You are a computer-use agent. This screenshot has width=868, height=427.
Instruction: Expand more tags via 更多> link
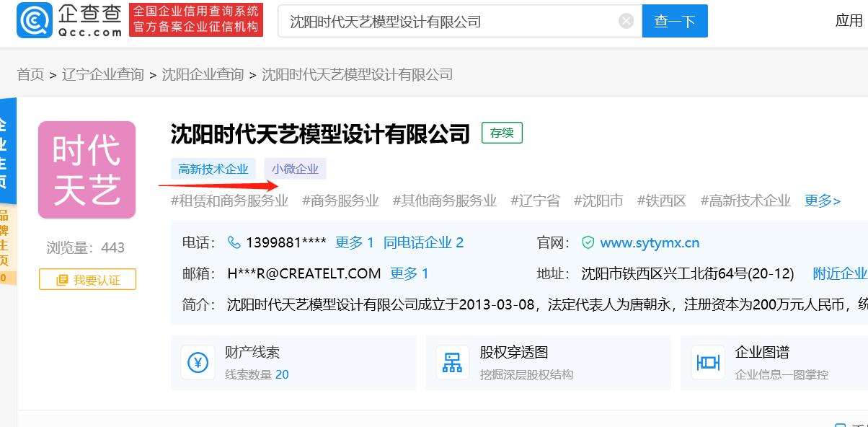pos(822,201)
